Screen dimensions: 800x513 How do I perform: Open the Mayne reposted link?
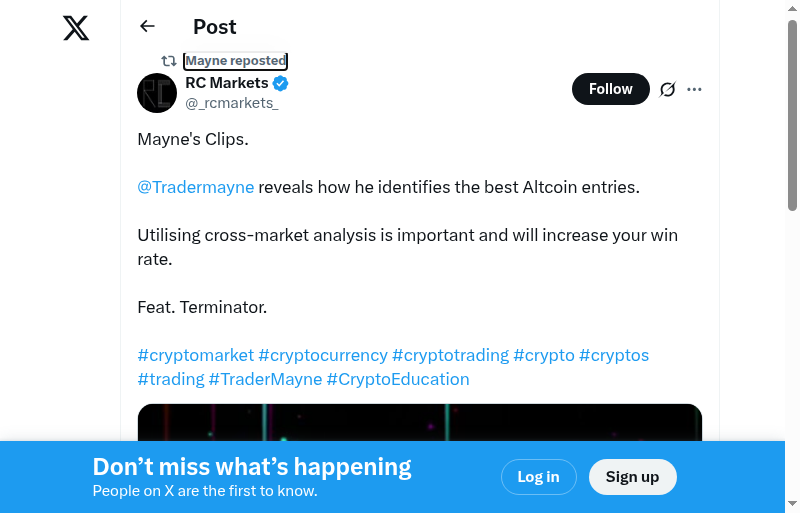(236, 61)
